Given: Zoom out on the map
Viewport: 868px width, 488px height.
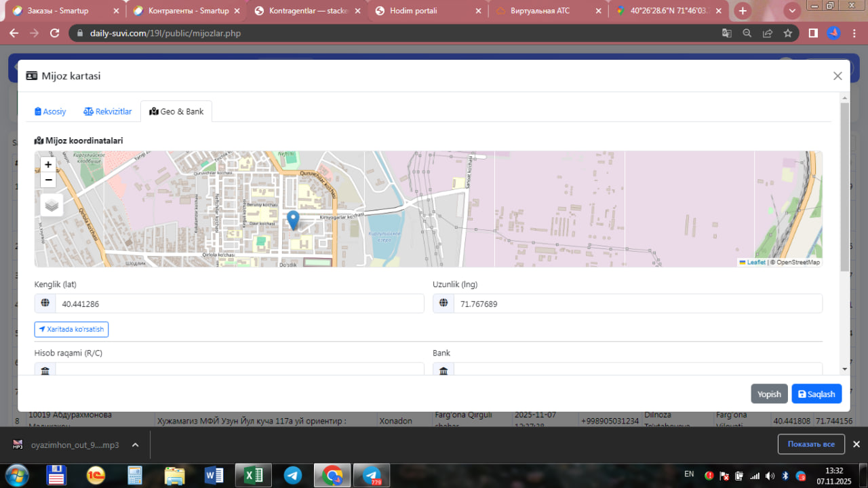Looking at the screenshot, I should click(48, 180).
